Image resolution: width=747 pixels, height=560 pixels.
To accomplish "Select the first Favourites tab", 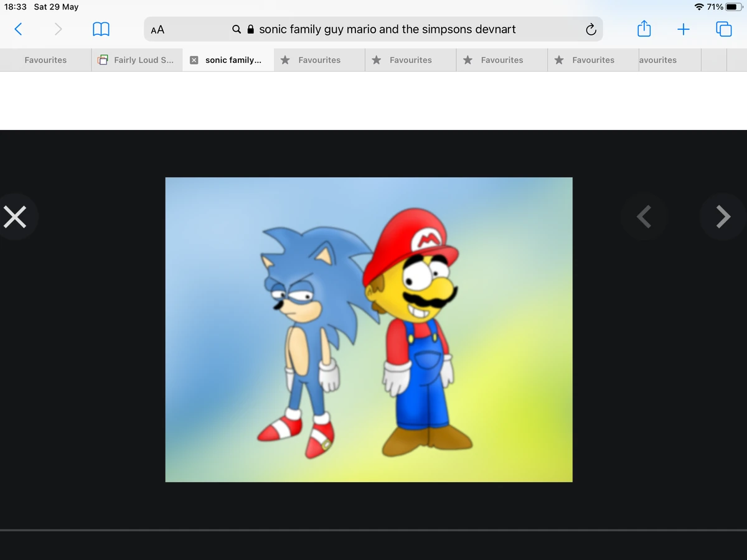I will click(x=45, y=60).
